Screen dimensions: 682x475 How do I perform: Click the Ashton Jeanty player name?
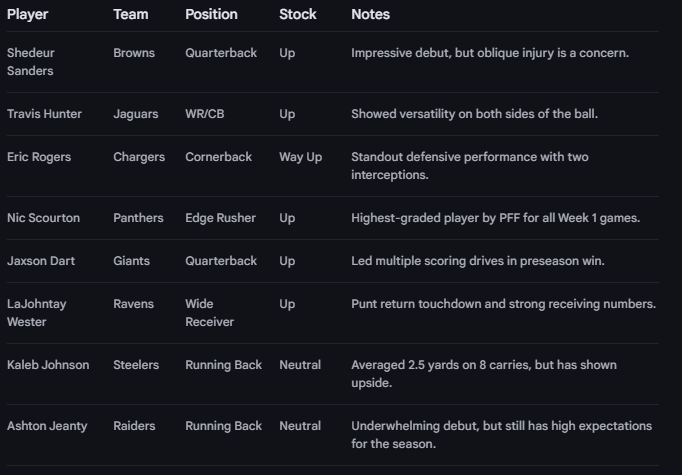click(47, 426)
